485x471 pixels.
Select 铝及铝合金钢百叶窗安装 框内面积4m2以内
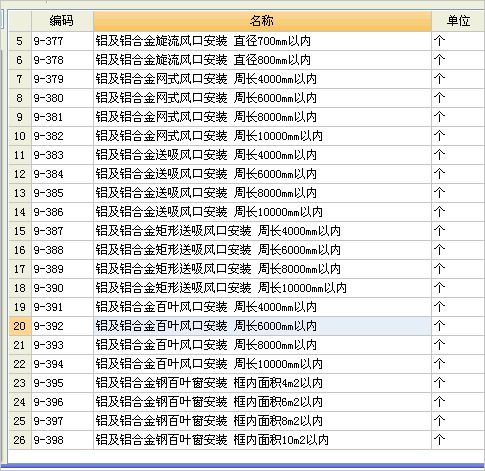(262, 383)
